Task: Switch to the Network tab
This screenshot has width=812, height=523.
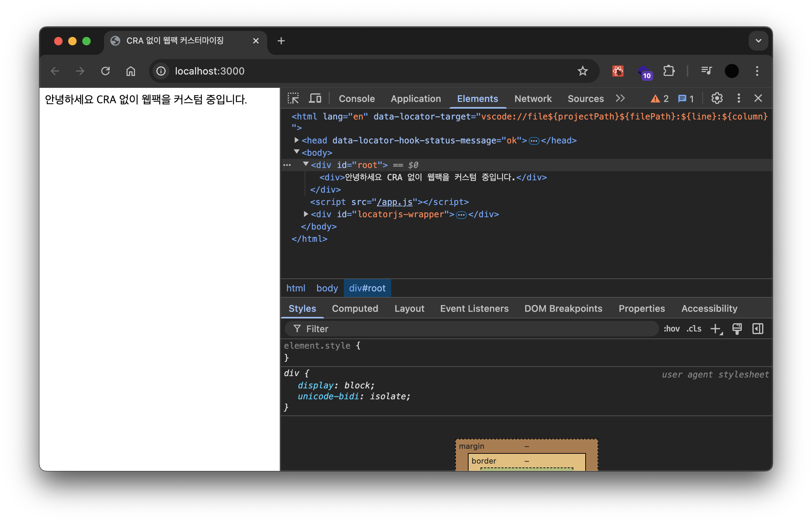Action: (533, 99)
